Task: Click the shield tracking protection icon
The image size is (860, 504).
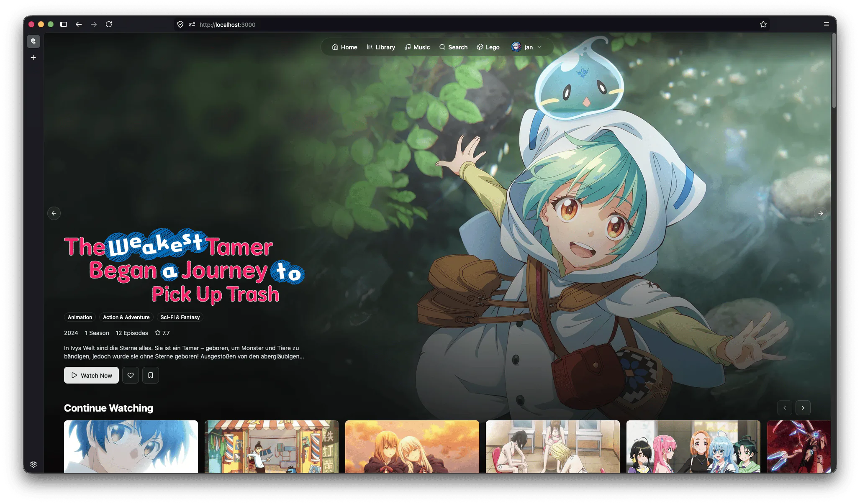Action: click(x=180, y=24)
